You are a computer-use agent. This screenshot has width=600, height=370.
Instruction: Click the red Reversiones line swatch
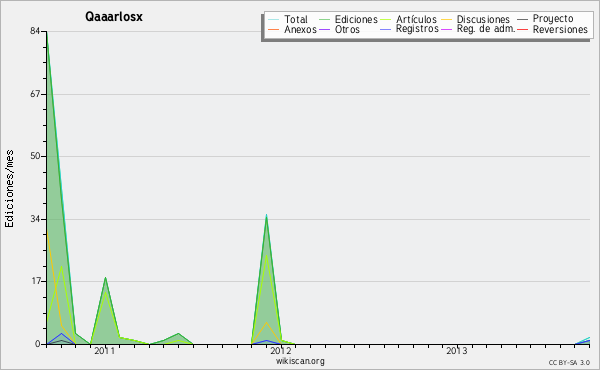522,29
